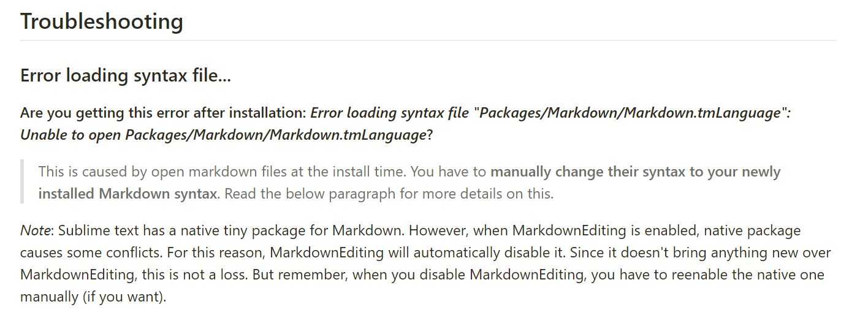Click the bold text "installed Markdown syntax"

click(128, 194)
